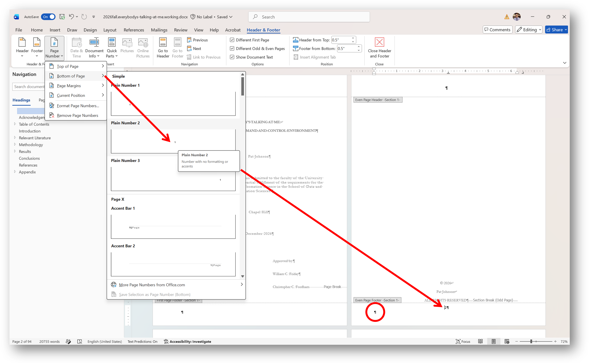Click the Header from Top input field
This screenshot has height=364, width=589.
[x=340, y=40]
